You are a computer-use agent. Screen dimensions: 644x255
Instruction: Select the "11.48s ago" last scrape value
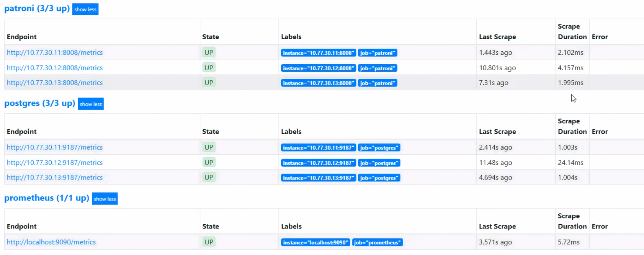coord(495,163)
